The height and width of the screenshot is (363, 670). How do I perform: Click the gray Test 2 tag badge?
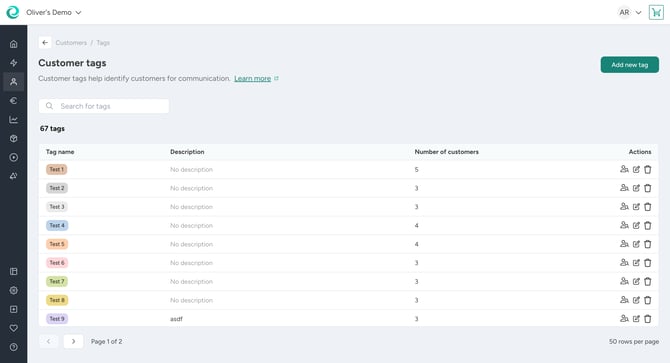(x=57, y=188)
